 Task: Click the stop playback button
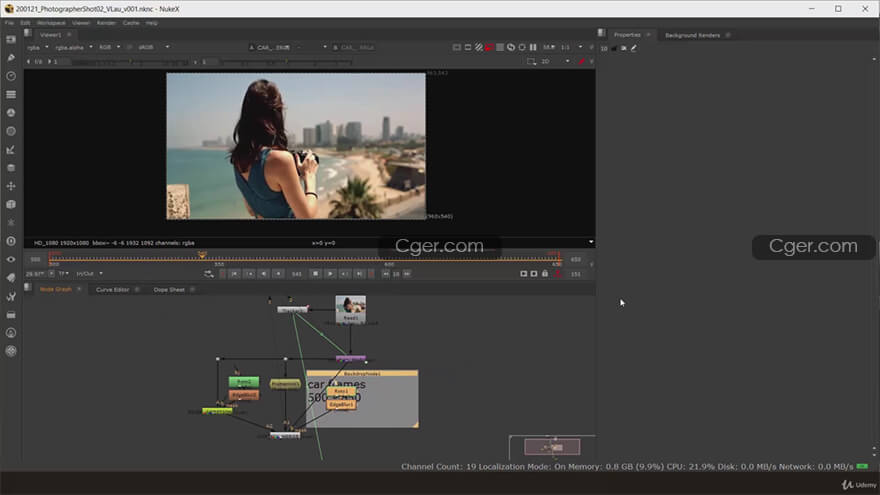[x=314, y=273]
